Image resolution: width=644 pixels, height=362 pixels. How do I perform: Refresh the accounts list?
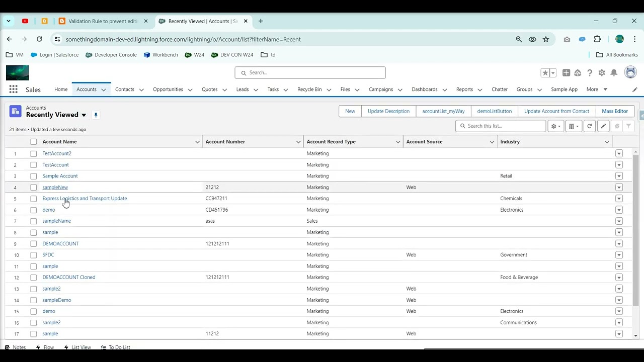coord(590,126)
